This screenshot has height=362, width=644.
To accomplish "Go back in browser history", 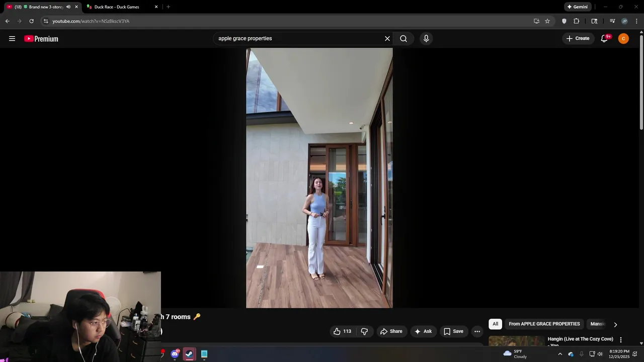I will click(7, 21).
